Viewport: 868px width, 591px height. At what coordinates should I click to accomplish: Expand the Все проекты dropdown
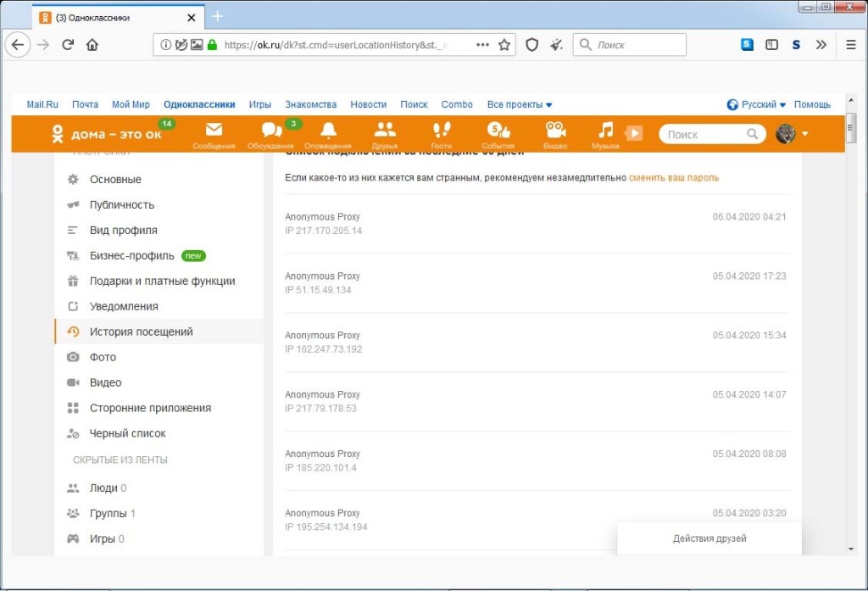click(x=520, y=104)
